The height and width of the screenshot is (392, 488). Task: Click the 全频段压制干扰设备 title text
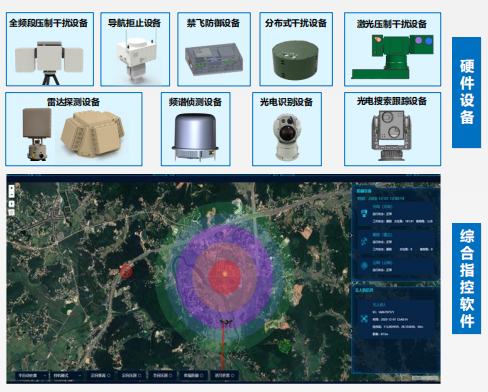[x=48, y=23]
